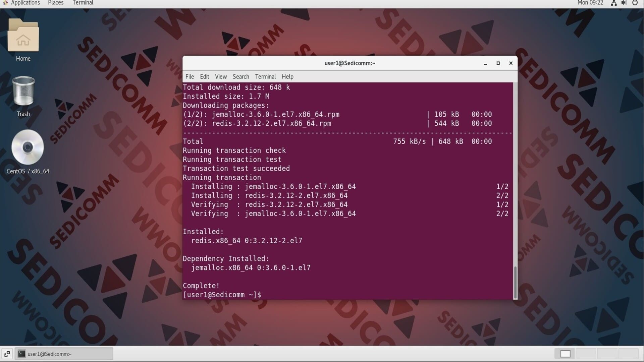Open the File menu in terminal

click(190, 77)
